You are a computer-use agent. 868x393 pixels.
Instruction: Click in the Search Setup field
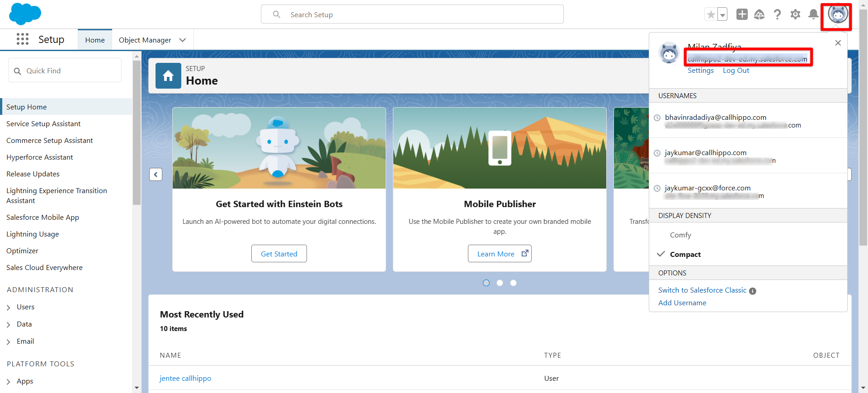pyautogui.click(x=412, y=14)
